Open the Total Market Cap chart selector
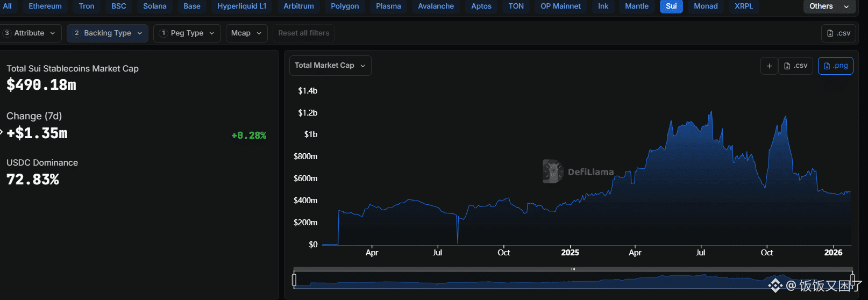 (x=330, y=66)
